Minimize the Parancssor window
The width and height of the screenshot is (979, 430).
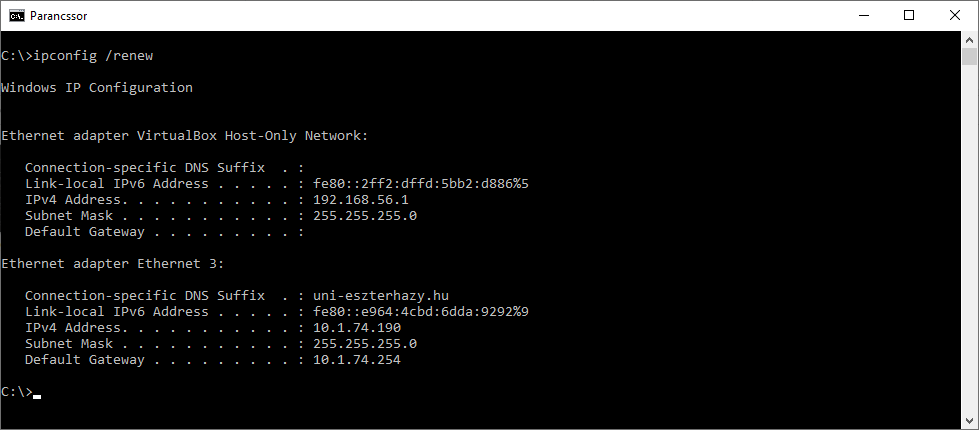[864, 16]
